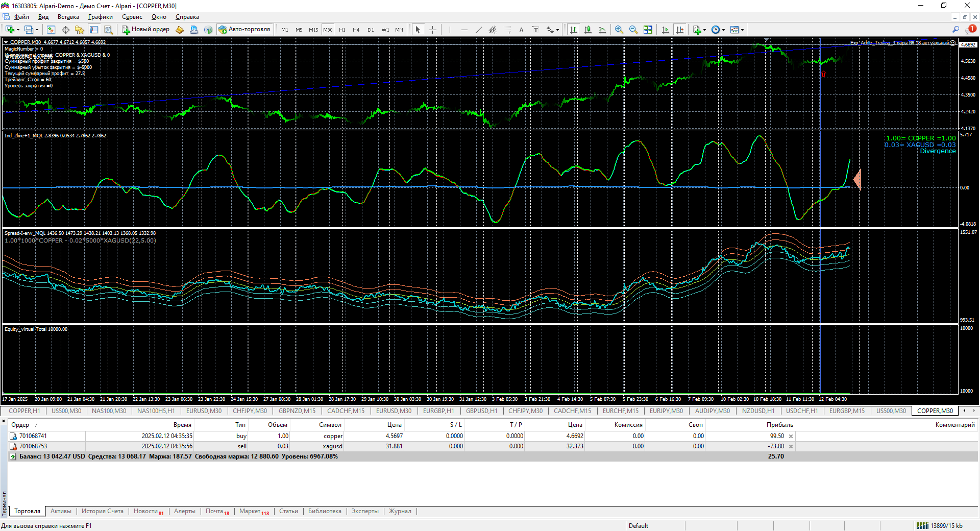Draw a horizontal line tool

click(x=464, y=30)
